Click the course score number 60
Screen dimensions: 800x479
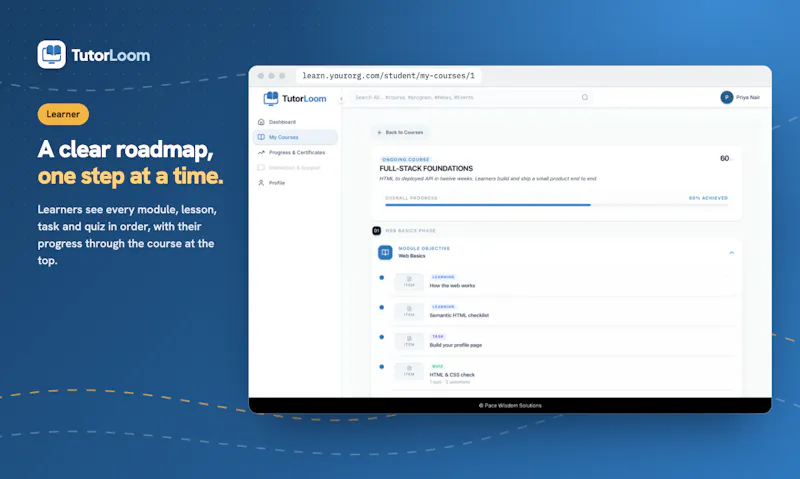coord(724,158)
